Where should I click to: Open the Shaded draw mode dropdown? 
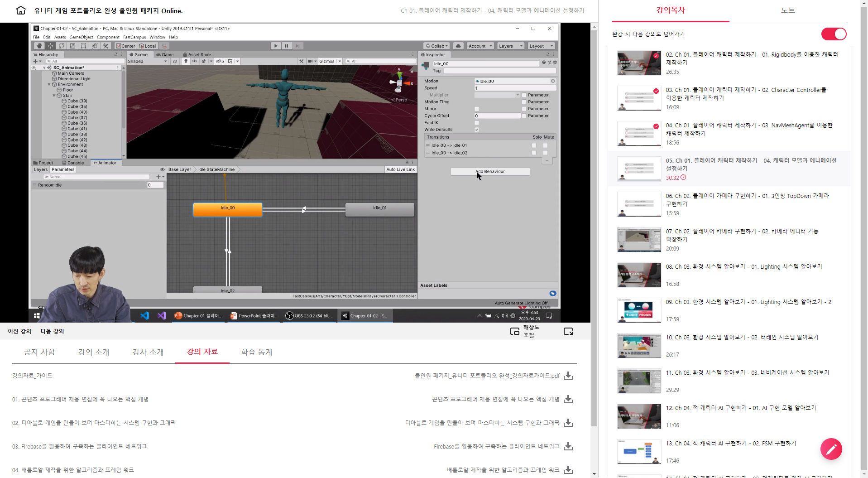pyautogui.click(x=147, y=61)
